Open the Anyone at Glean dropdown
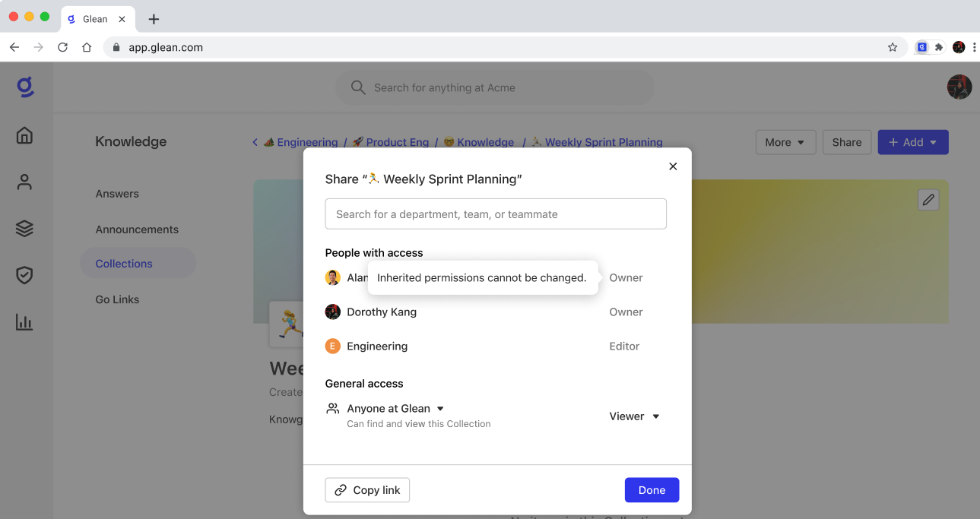The width and height of the screenshot is (980, 519). (x=395, y=409)
